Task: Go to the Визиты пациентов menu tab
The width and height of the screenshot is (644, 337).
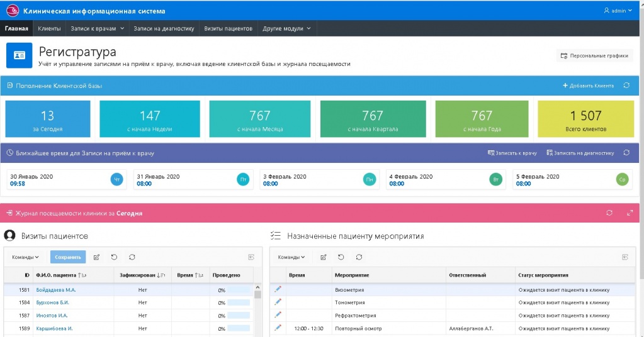Action: click(x=228, y=29)
